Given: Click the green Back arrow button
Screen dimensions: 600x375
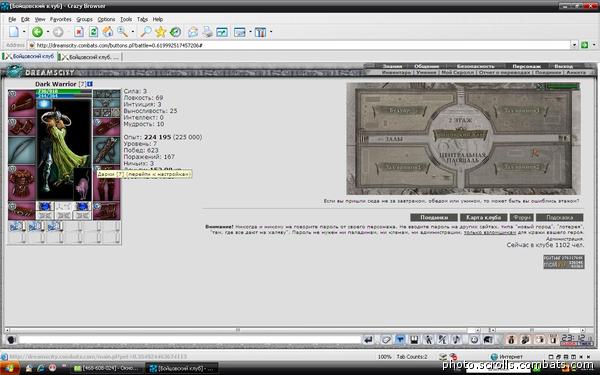Looking at the screenshot, I should tap(37, 32).
